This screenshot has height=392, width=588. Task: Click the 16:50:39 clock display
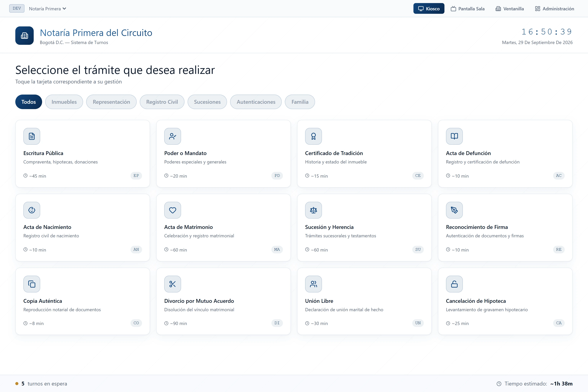(x=547, y=32)
